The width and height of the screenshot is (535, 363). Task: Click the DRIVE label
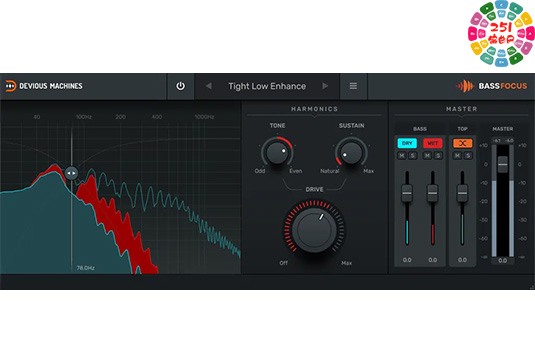point(314,189)
